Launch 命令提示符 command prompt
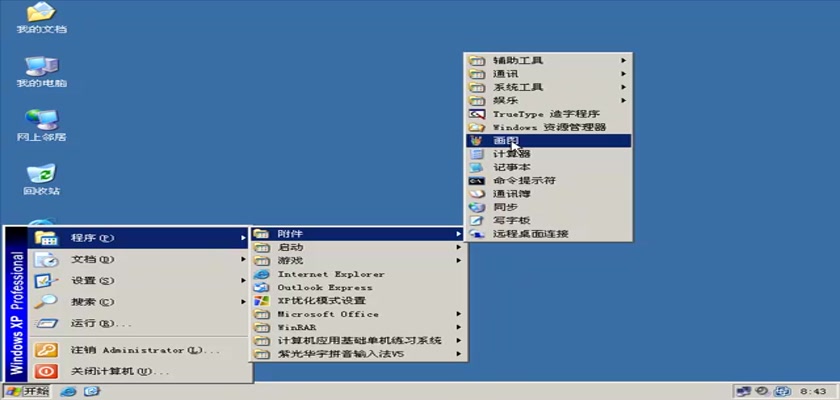 [548, 180]
